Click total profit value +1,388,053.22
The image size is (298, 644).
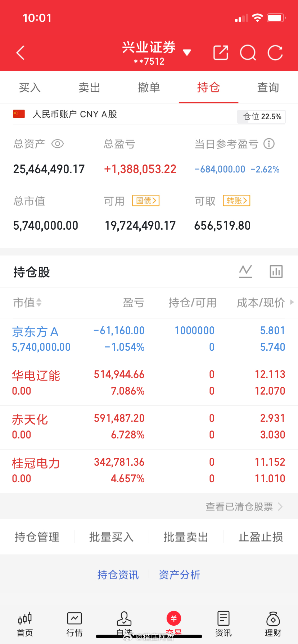coord(140,169)
